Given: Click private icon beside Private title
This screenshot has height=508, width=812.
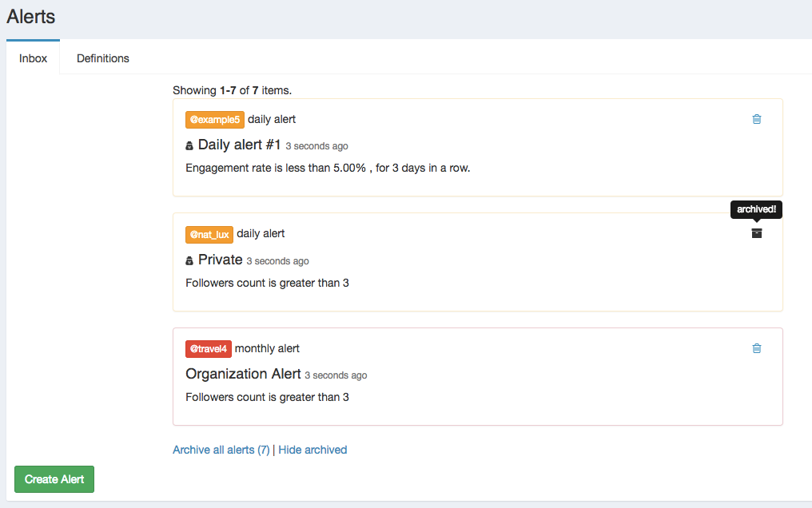Looking at the screenshot, I should [189, 260].
